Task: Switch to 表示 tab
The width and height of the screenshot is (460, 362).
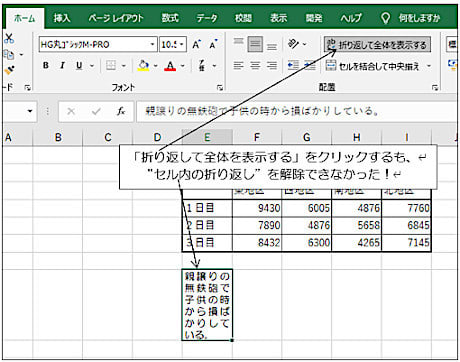Action: coord(278,18)
